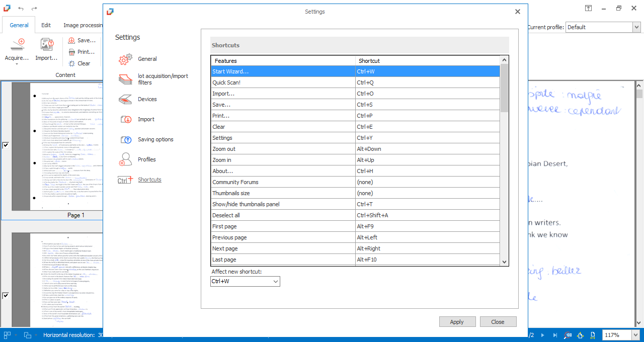
Task: Switch to the Image processing ribbon tab
Action: pyautogui.click(x=83, y=25)
